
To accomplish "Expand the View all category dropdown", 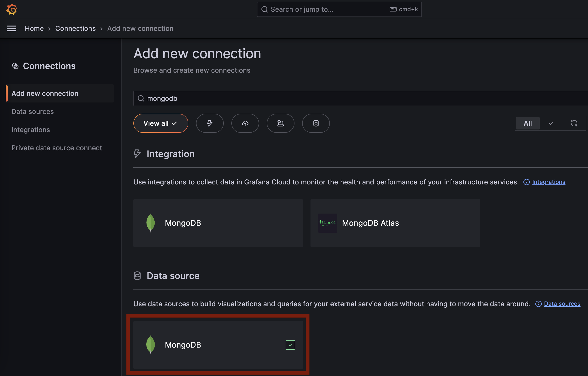I will [x=160, y=123].
